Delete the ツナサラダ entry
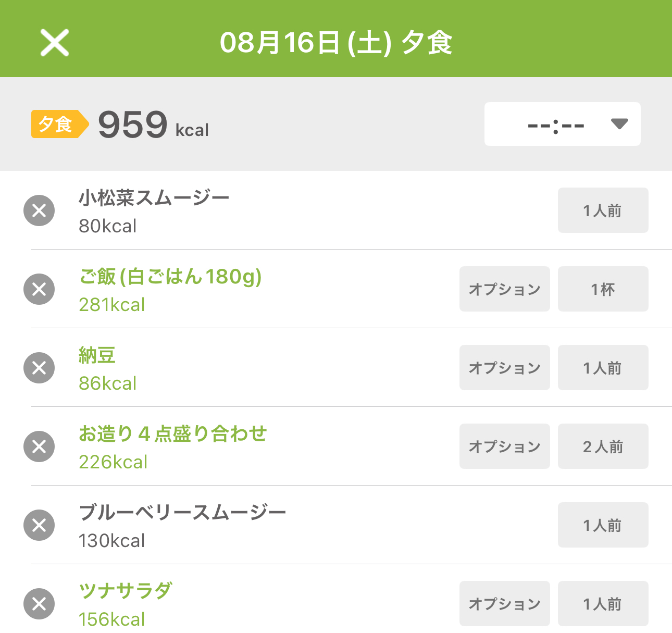Image resolution: width=672 pixels, height=633 pixels. click(x=39, y=604)
